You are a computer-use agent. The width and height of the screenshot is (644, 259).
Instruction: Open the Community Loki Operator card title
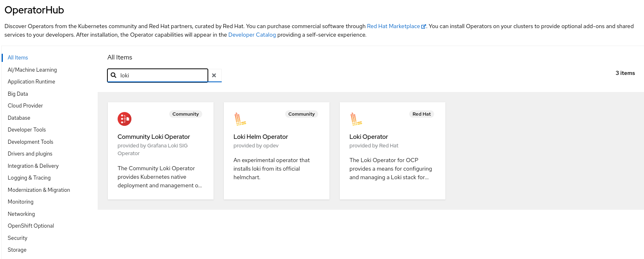pyautogui.click(x=154, y=137)
